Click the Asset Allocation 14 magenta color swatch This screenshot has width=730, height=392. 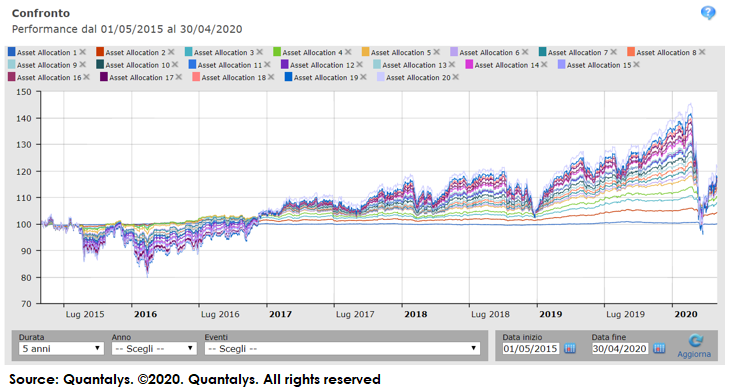[x=469, y=65]
